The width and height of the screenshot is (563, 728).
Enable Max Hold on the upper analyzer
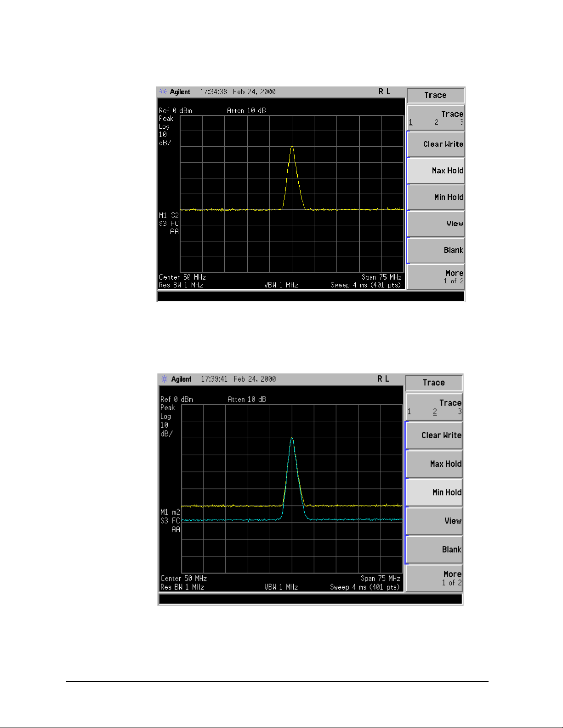[x=436, y=171]
